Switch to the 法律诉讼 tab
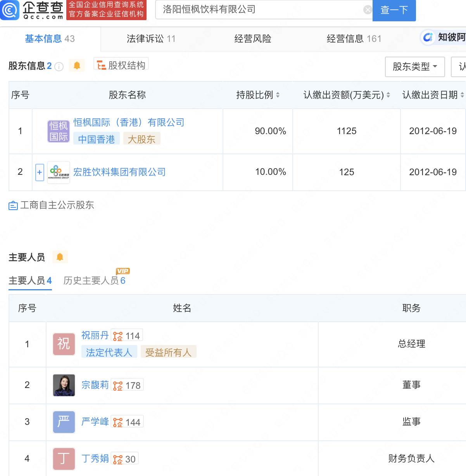466x476 pixels. 151,39
